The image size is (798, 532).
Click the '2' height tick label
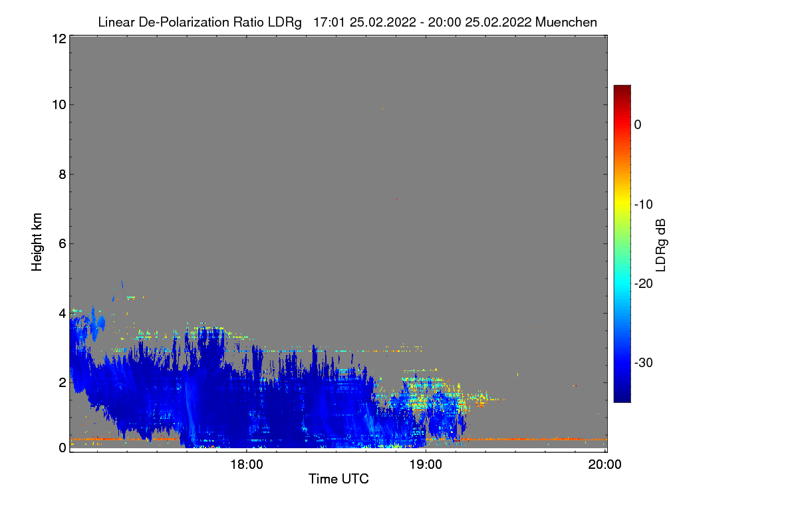point(61,382)
